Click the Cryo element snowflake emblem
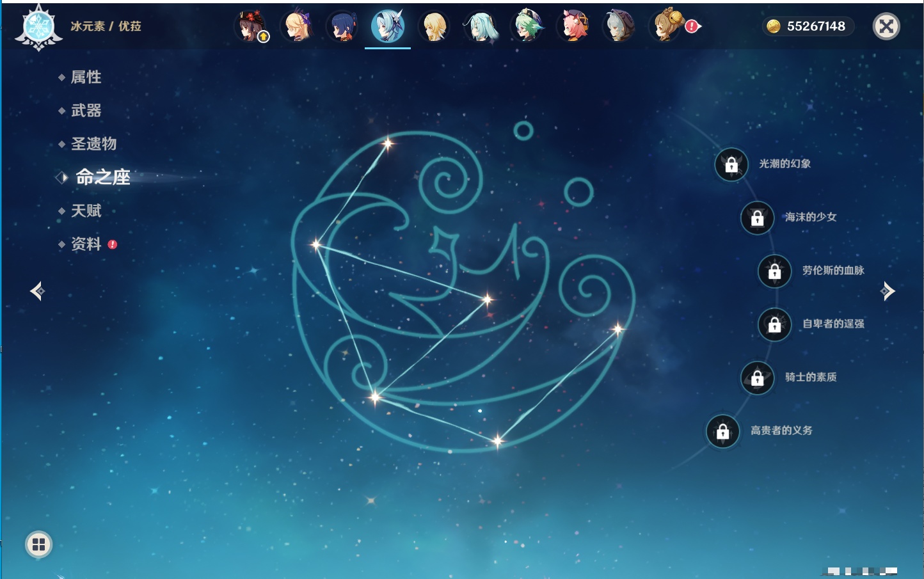Viewport: 924px width, 579px height. 38,28
